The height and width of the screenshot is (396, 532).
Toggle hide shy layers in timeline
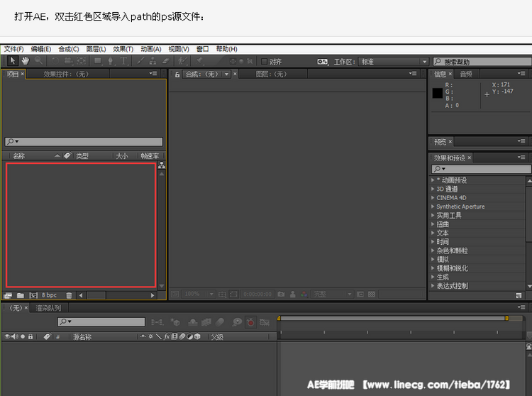[x=193, y=322]
